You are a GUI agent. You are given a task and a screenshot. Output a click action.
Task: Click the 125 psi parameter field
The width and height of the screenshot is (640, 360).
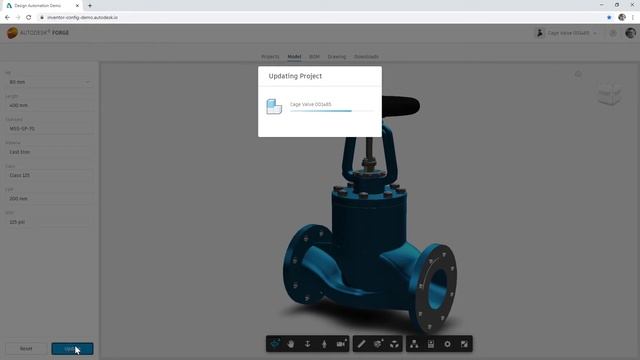pos(49,222)
